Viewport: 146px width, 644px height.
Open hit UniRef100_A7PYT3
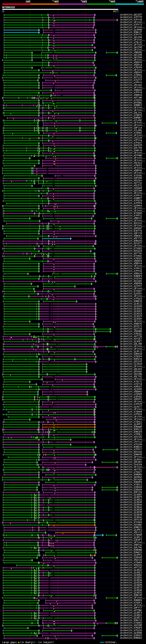pos(131,25)
